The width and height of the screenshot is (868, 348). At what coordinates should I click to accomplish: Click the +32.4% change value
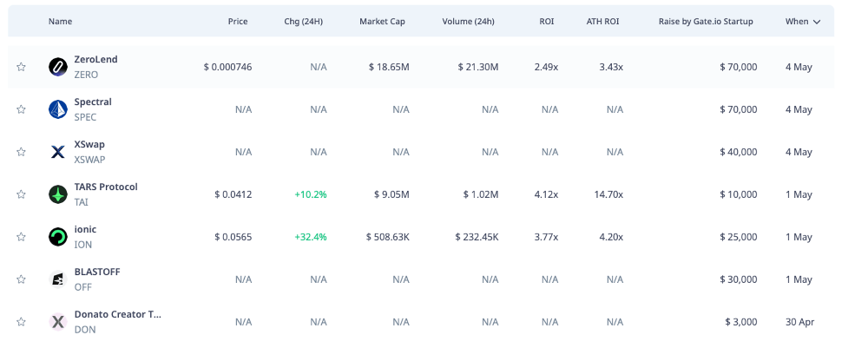click(311, 237)
